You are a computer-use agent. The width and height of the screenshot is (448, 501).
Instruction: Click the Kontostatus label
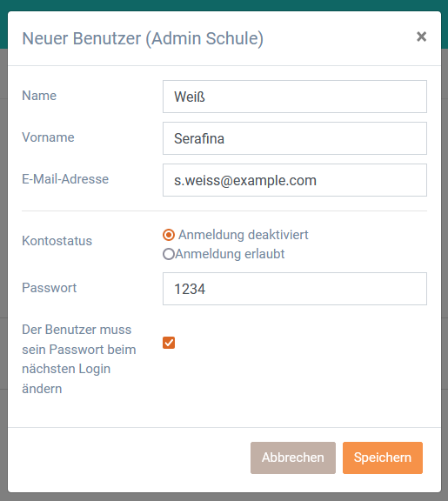[57, 241]
